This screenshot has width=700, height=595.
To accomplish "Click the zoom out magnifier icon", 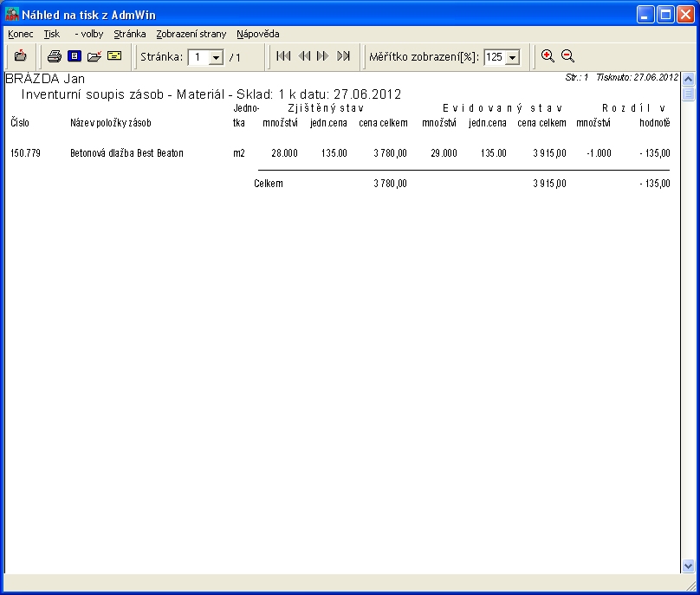I will [x=567, y=56].
